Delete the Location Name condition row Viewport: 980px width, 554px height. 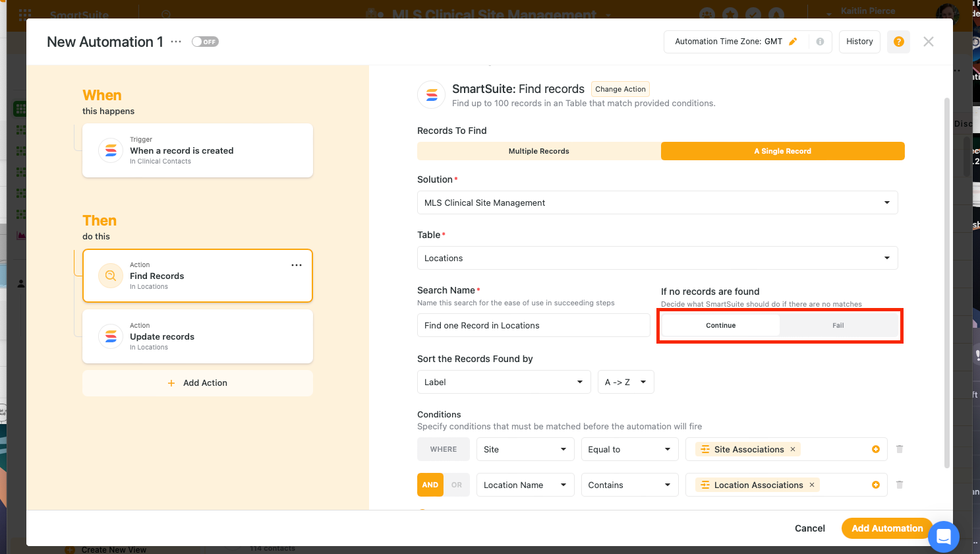pos(900,485)
